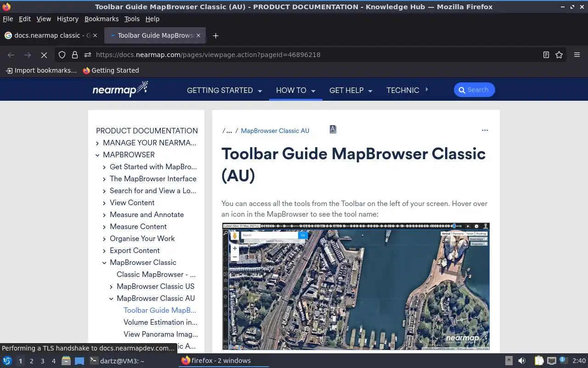Open the View menu
Viewport: 588px width, 368px height.
tap(44, 19)
